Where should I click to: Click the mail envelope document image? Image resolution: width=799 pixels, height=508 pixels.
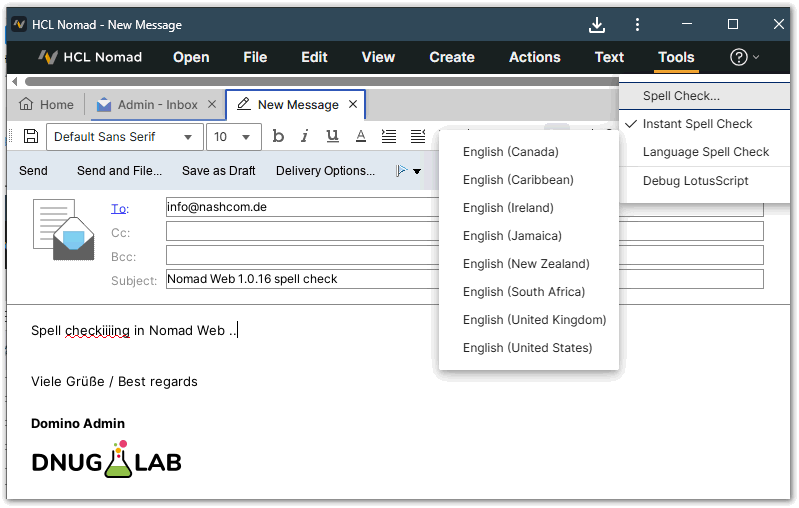coord(64,229)
